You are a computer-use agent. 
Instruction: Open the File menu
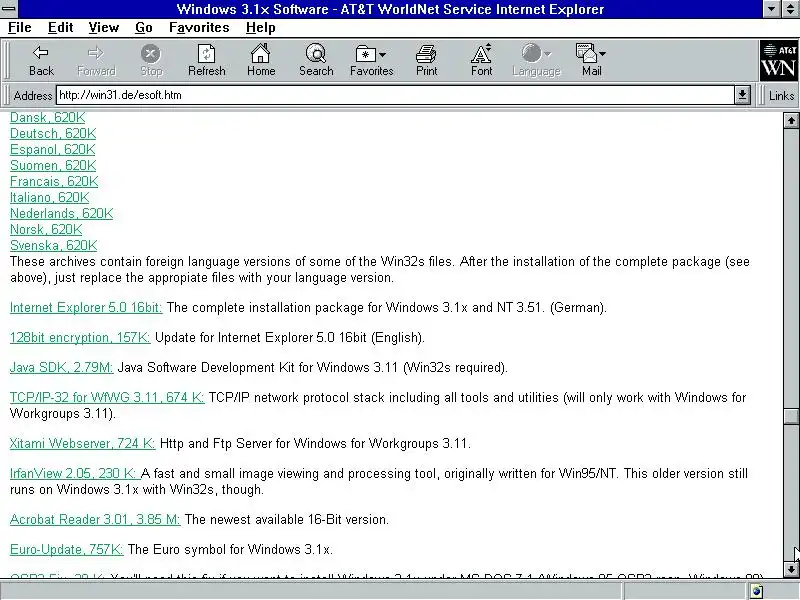[19, 28]
